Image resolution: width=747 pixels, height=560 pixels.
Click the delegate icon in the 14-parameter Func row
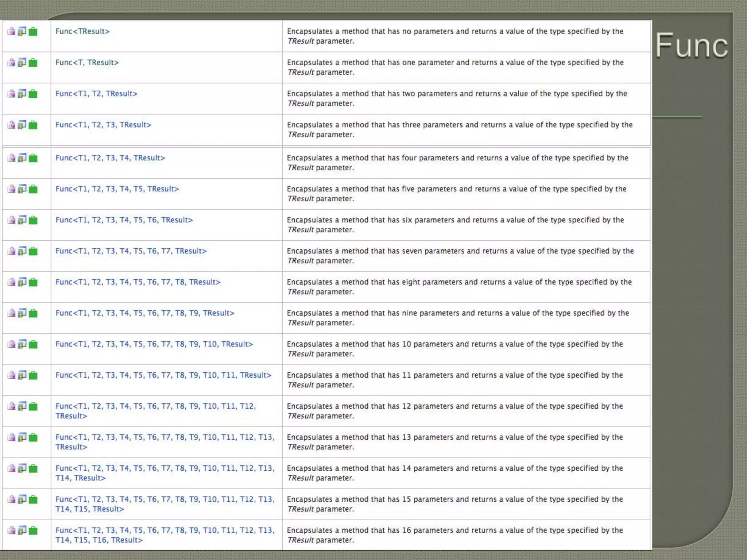11,468
